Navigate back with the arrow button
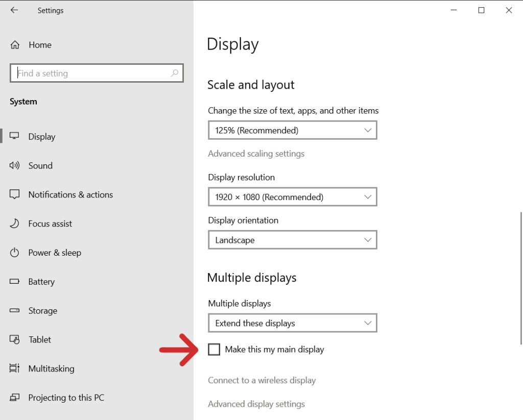The image size is (523, 420). pos(13,10)
